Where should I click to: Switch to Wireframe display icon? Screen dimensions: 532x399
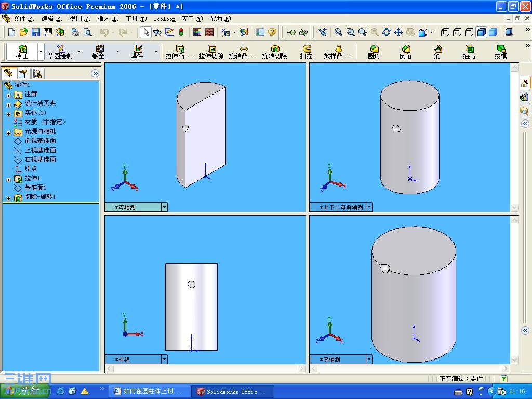[x=445, y=32]
